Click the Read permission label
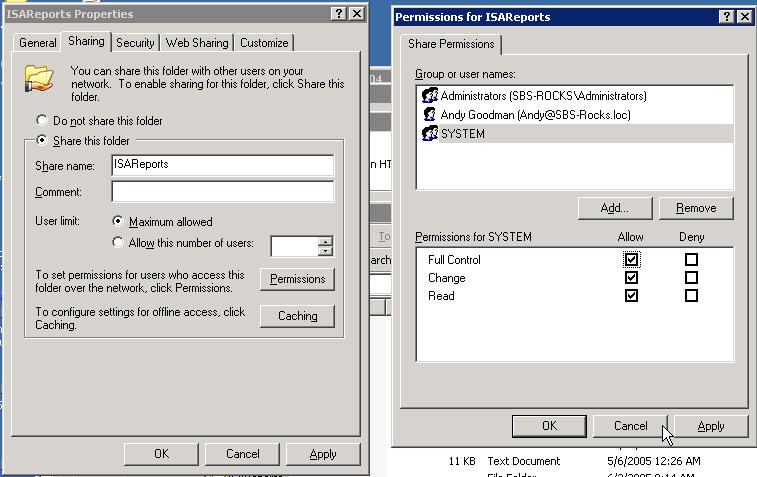The height and width of the screenshot is (477, 757). click(x=441, y=296)
